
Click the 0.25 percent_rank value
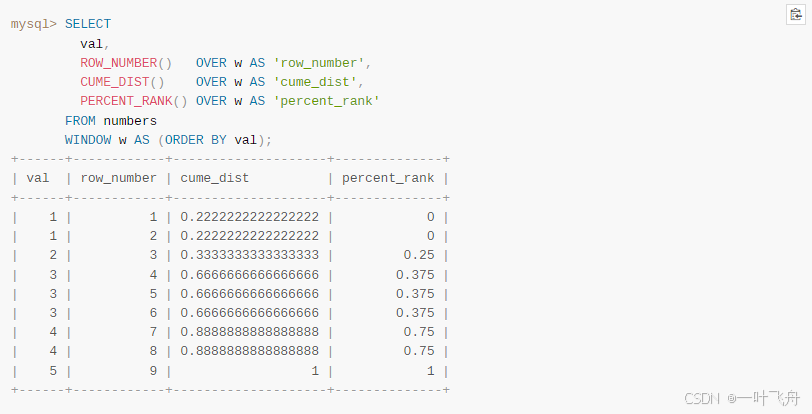pos(419,255)
